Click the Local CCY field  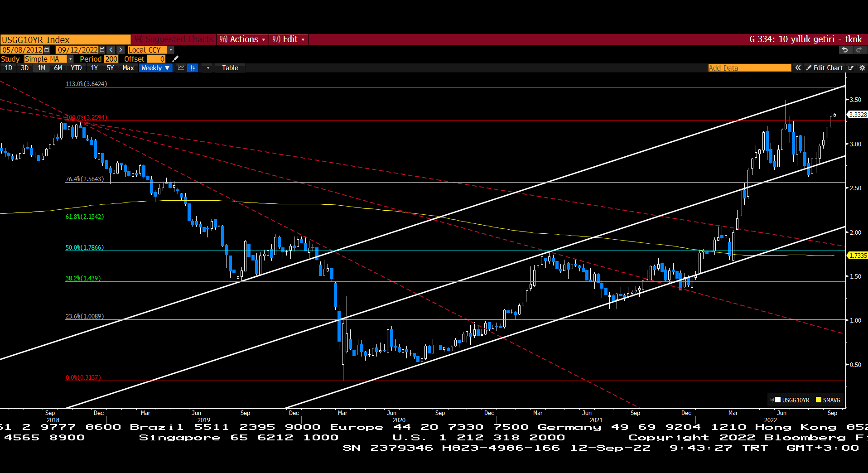coord(148,50)
